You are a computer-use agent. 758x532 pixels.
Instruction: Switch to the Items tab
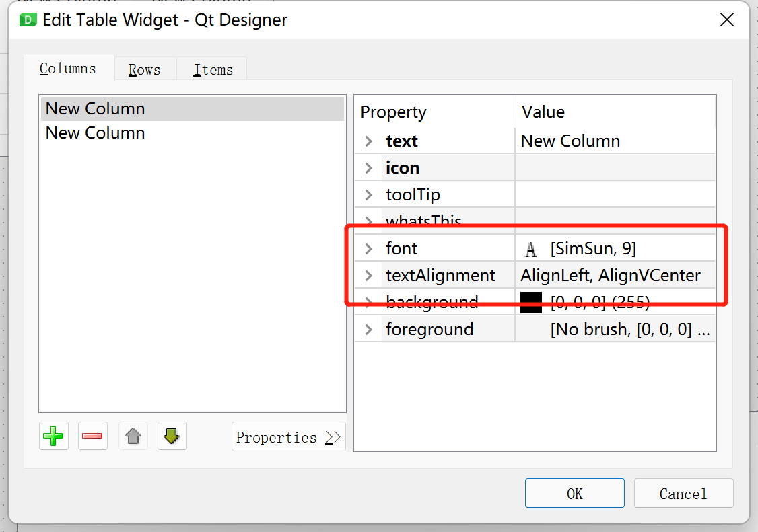(213, 69)
